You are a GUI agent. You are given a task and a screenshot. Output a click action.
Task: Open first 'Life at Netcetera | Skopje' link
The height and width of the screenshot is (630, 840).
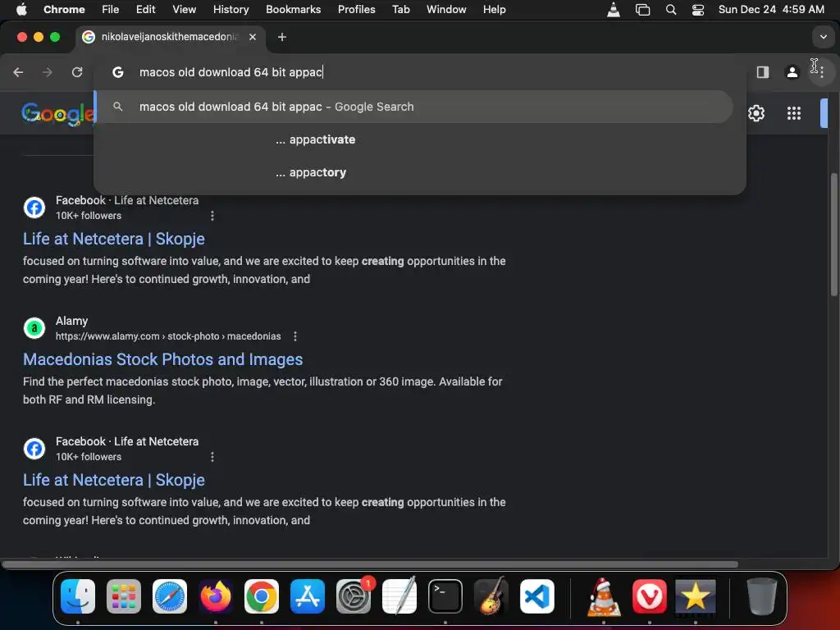pos(113,239)
